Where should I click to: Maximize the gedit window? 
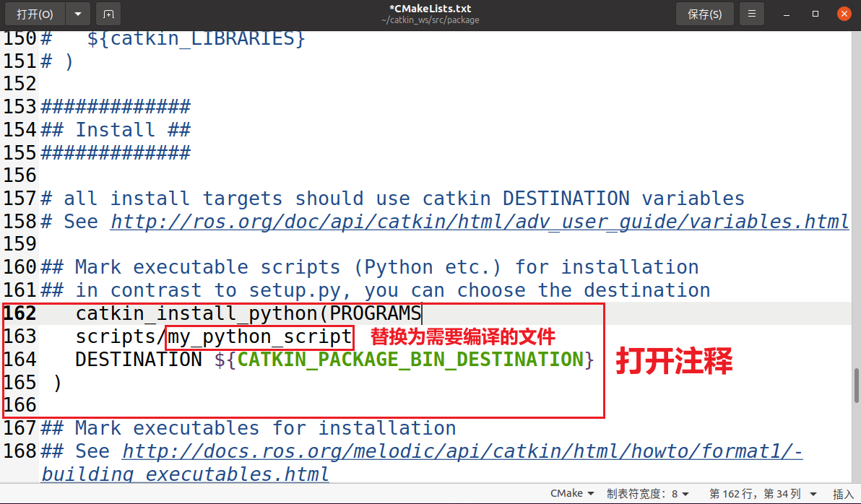[815, 14]
